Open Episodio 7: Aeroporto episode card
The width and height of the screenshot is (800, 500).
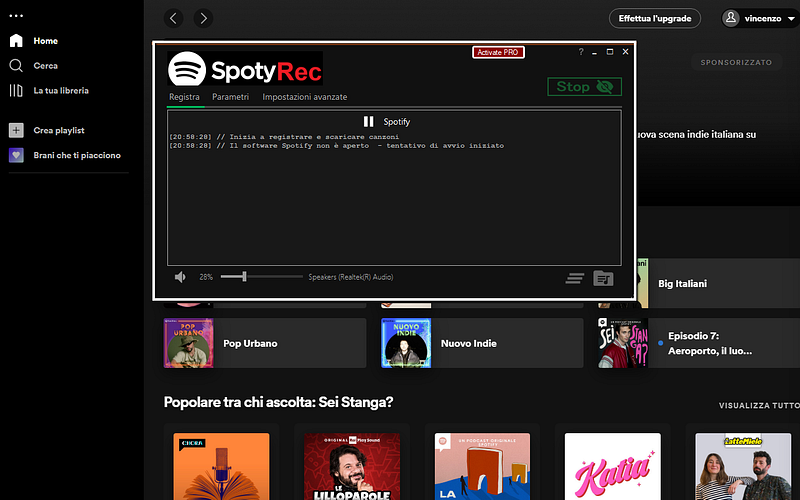[699, 343]
